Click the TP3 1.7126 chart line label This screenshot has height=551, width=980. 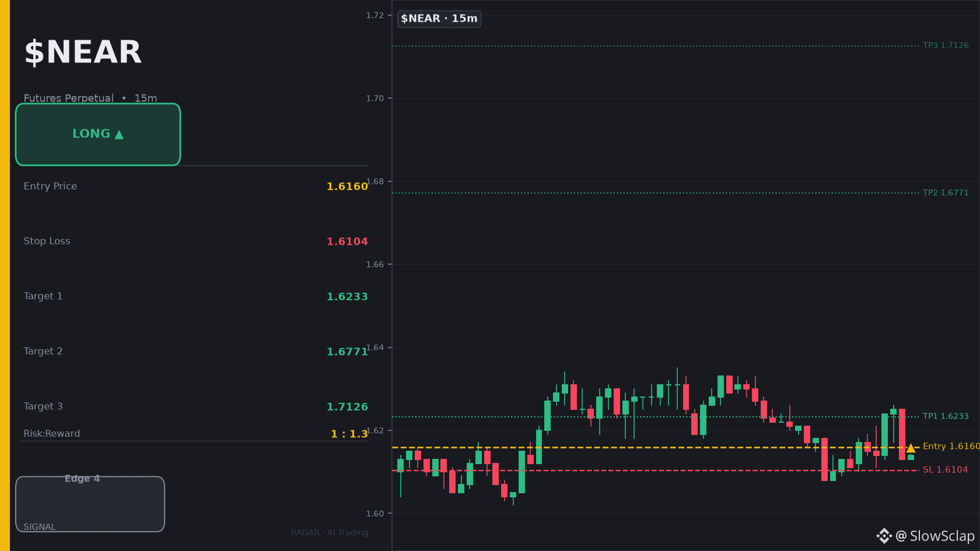[x=946, y=45]
